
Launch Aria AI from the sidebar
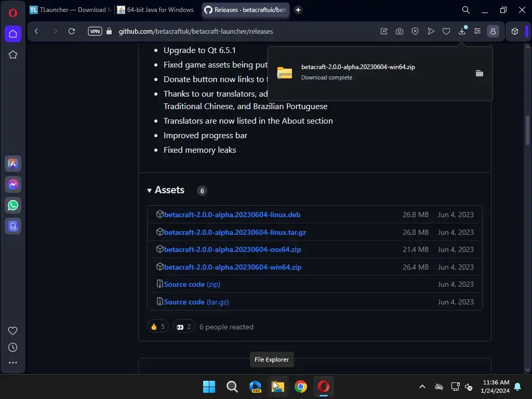(13, 164)
